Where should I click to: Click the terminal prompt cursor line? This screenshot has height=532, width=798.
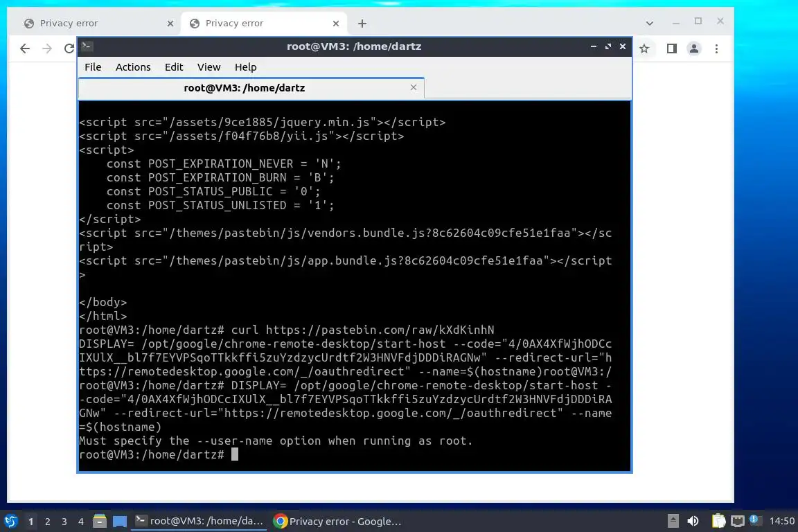click(158, 454)
